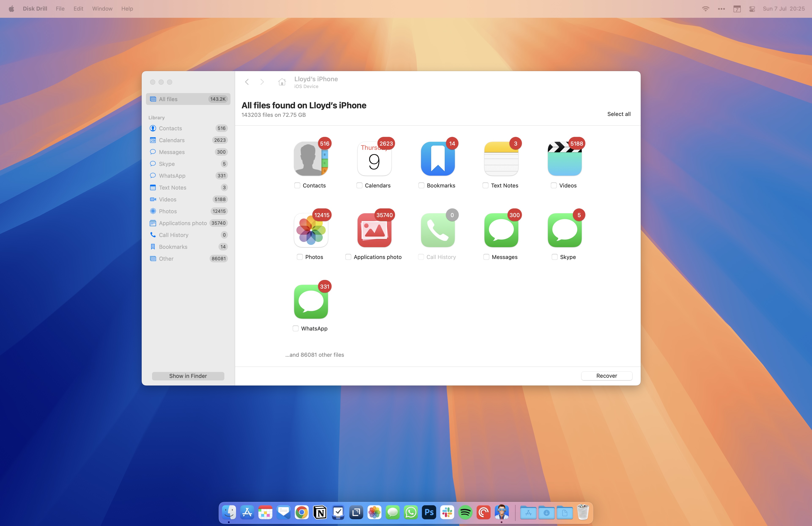Select All files in sidebar
The image size is (812, 526).
pos(188,99)
